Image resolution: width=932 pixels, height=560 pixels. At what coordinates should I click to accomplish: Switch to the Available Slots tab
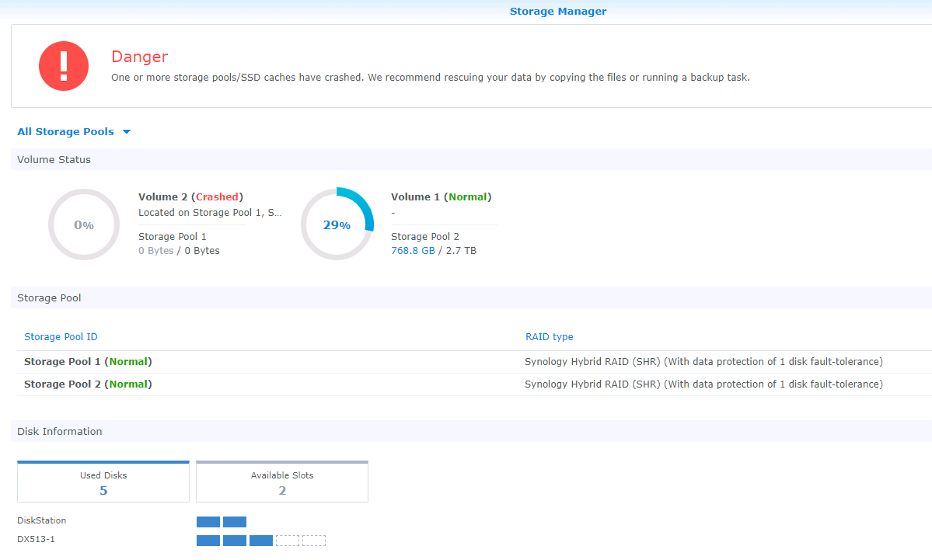click(x=282, y=482)
